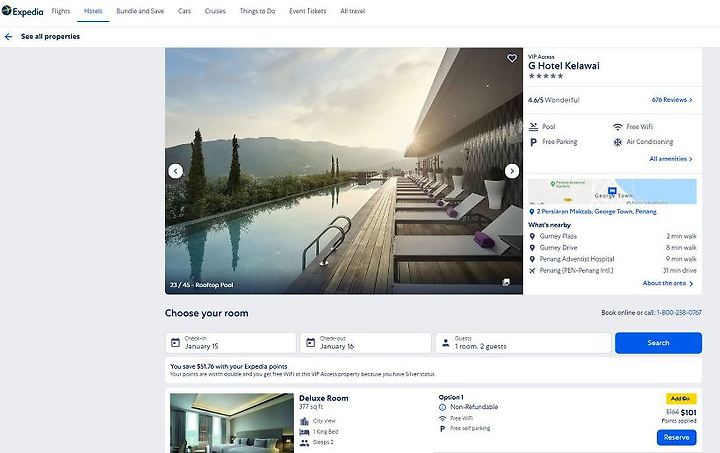
Task: View All amenities link
Action: [x=670, y=159]
